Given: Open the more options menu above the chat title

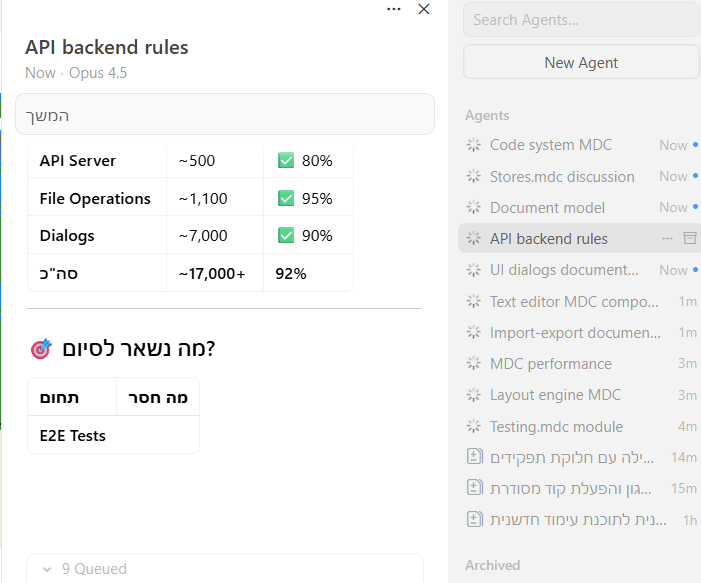Looking at the screenshot, I should [394, 9].
